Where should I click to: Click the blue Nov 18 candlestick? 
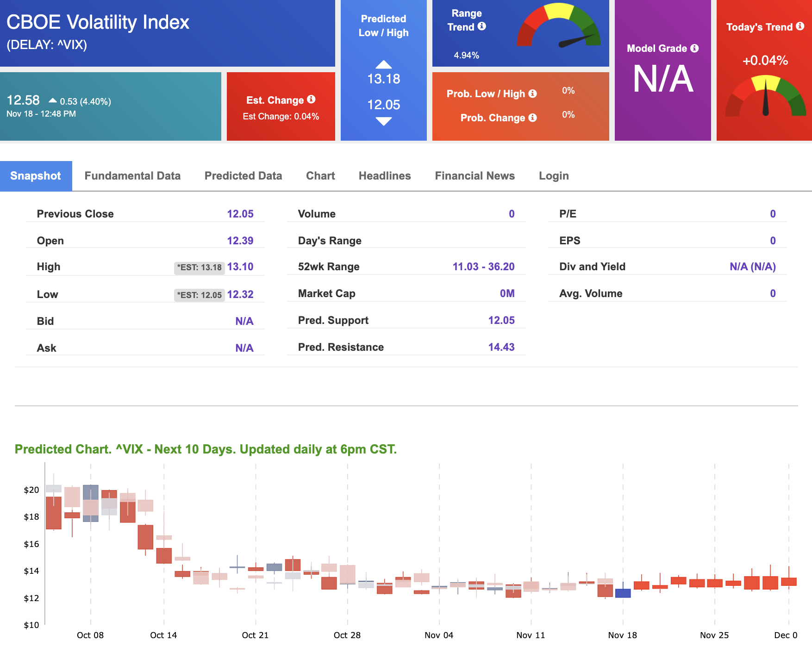coord(623,593)
